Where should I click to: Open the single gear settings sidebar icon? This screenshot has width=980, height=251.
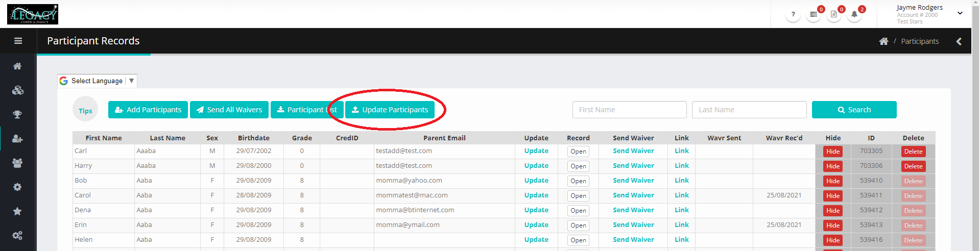(x=17, y=187)
